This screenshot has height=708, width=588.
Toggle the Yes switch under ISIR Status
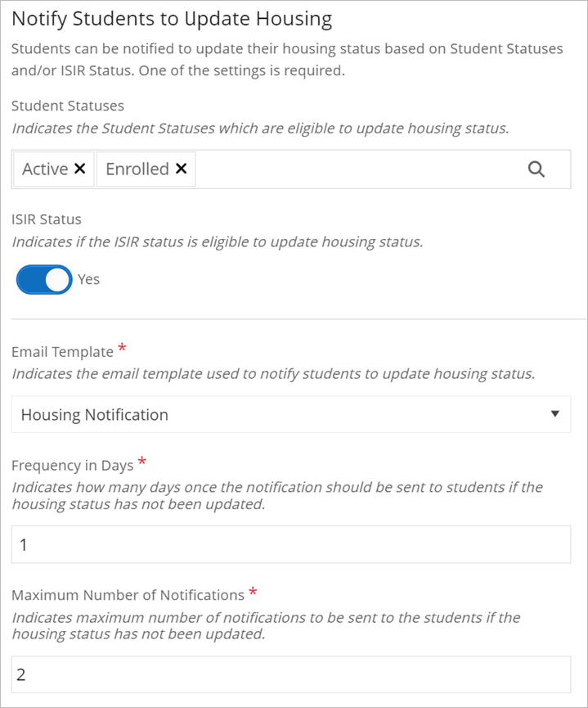tap(43, 279)
